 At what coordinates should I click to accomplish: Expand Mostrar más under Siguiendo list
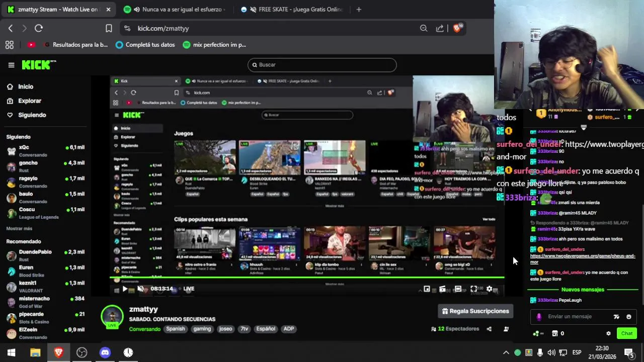19,228
